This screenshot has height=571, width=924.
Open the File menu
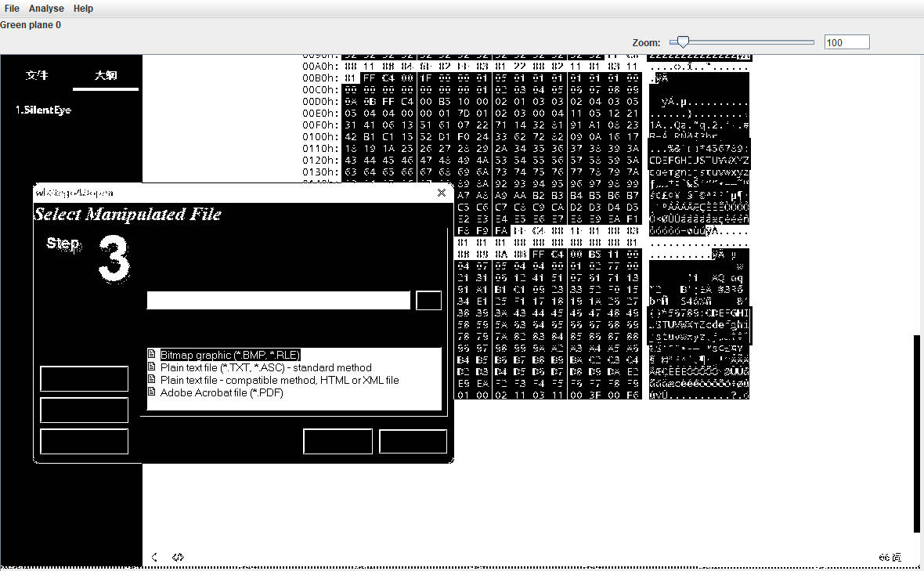coord(12,9)
